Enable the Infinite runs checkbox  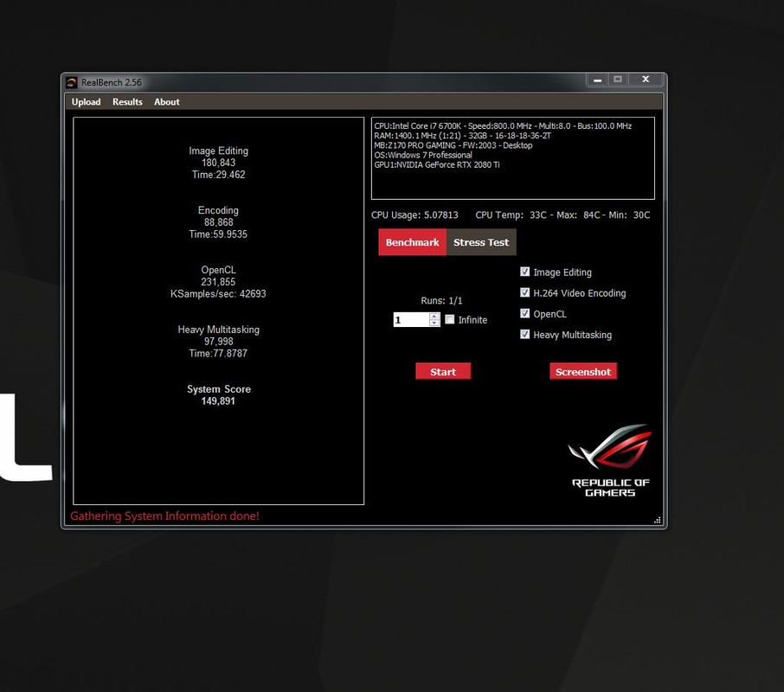click(x=449, y=319)
